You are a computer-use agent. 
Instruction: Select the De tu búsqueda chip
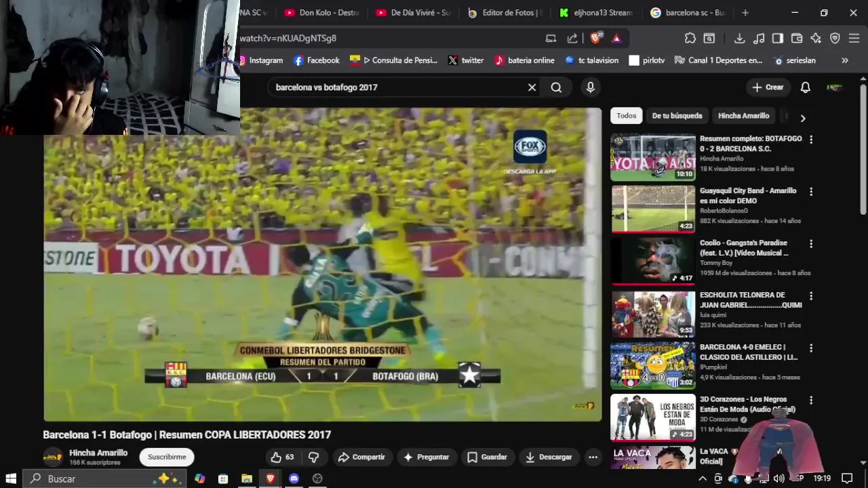677,116
